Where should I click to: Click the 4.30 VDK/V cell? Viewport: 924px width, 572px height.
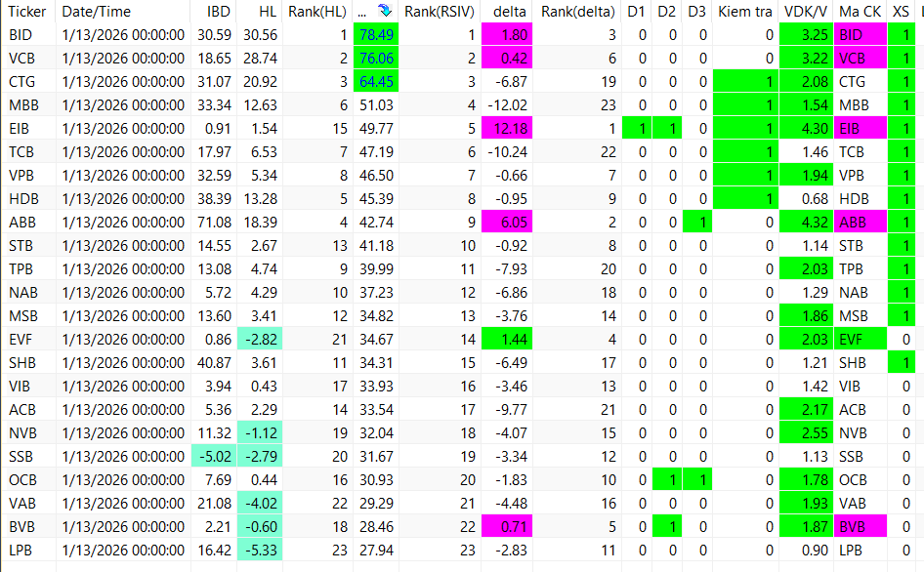(x=806, y=129)
